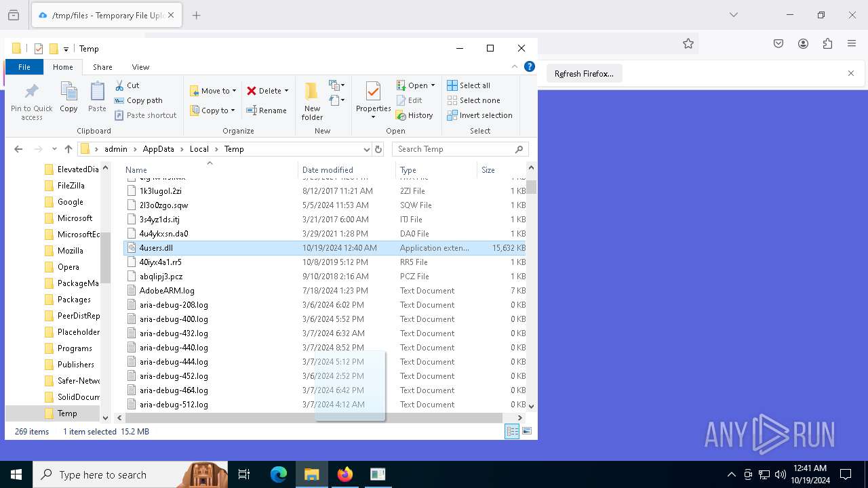
Task: Click Cut in the Clipboard group
Action: 127,85
